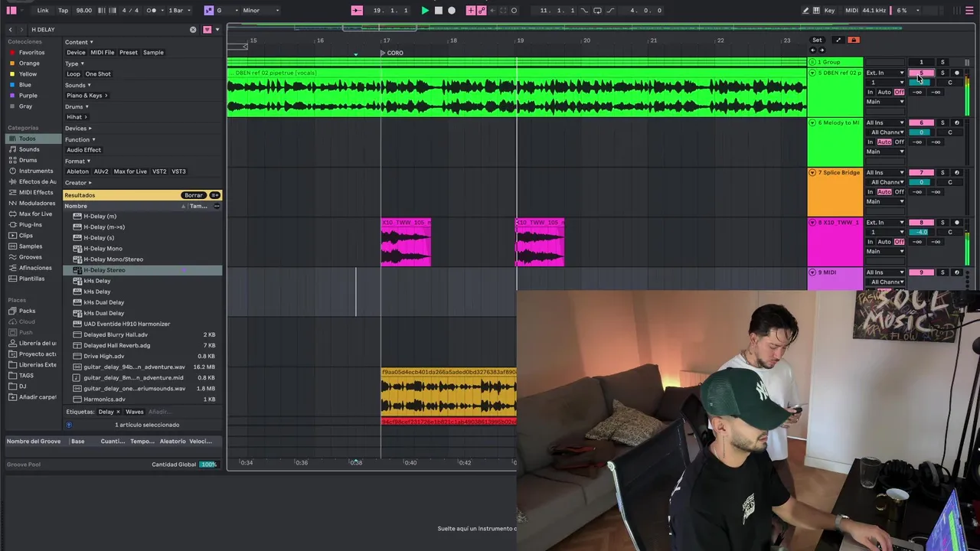Select the Grooves category
The image size is (980, 551).
pos(31,257)
